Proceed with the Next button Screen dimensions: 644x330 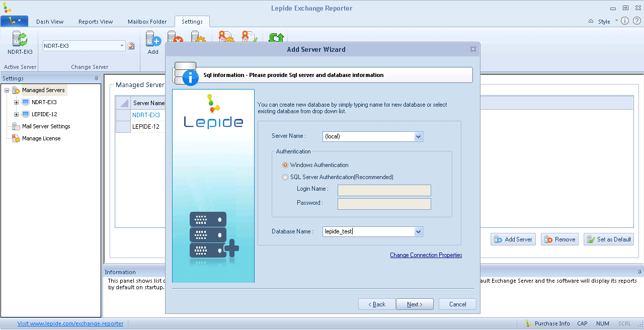pyautogui.click(x=415, y=304)
